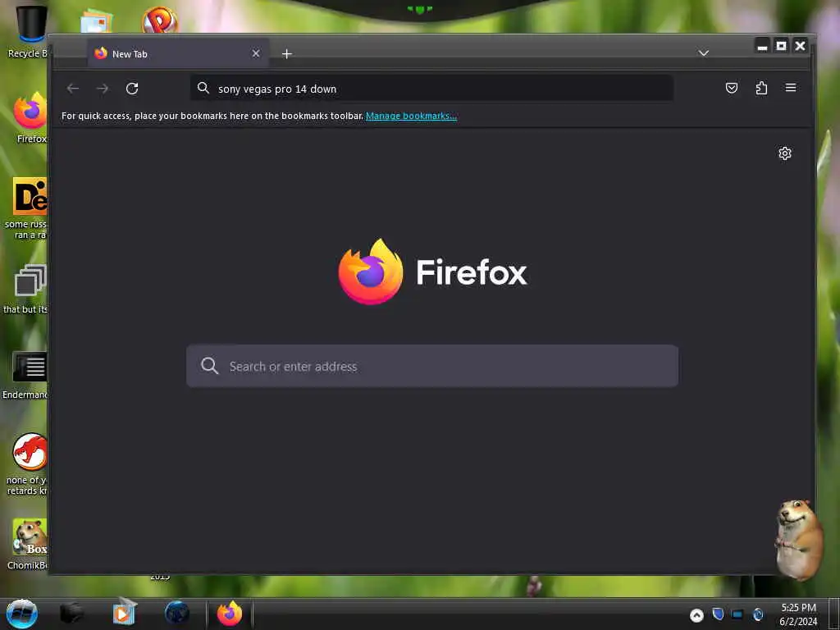Click the dark folder taskbar icon
This screenshot has width=840, height=630.
[x=71, y=614]
